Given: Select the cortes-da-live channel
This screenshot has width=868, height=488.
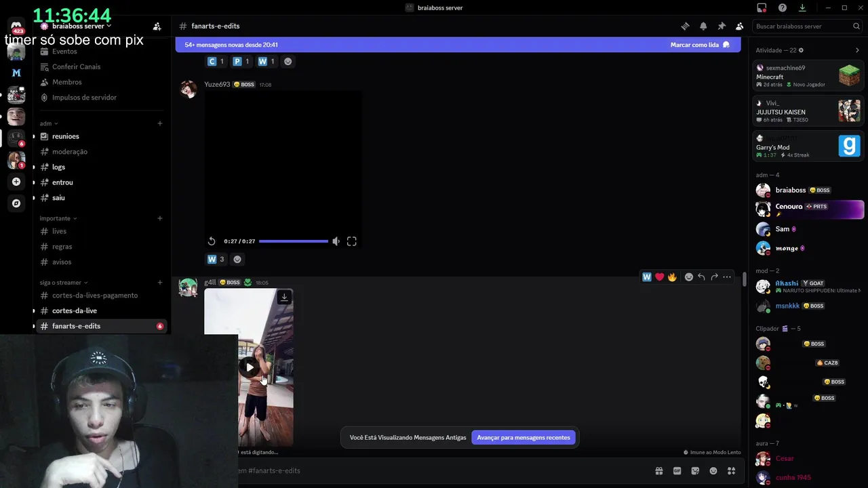Looking at the screenshot, I should 75,310.
